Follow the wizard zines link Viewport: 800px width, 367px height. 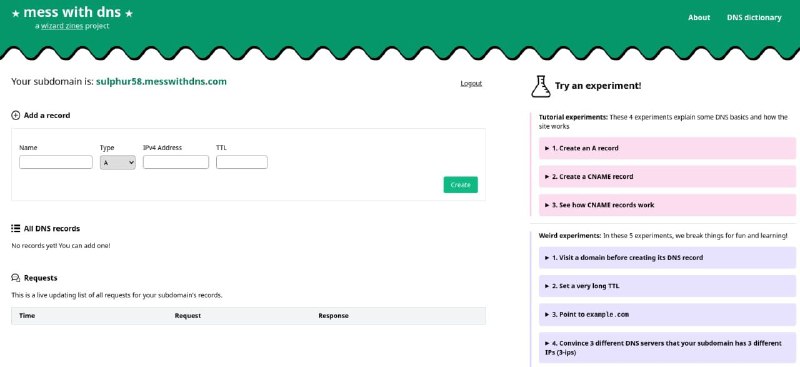[x=62, y=26]
